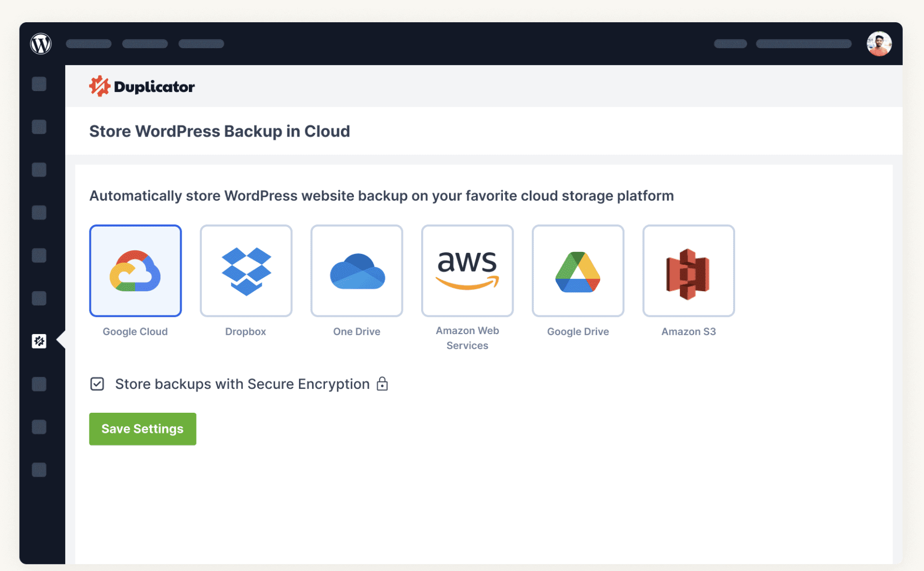Open the user profile avatar
This screenshot has height=571, width=924.
pos(878,43)
